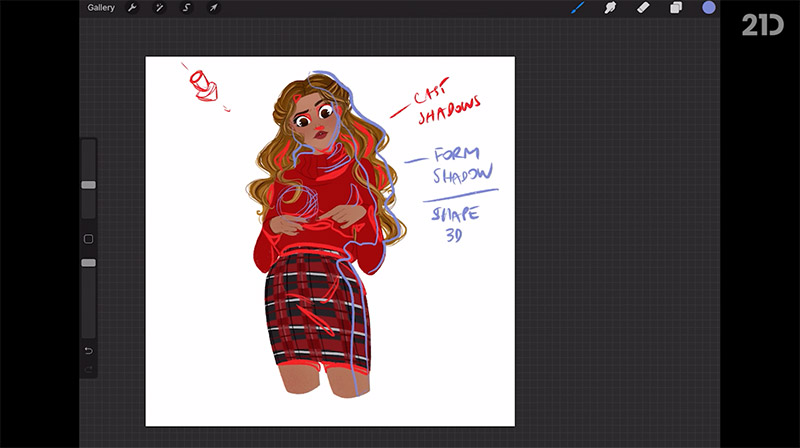Open the Actions wrench menu
This screenshot has width=800, height=448.
coord(132,8)
